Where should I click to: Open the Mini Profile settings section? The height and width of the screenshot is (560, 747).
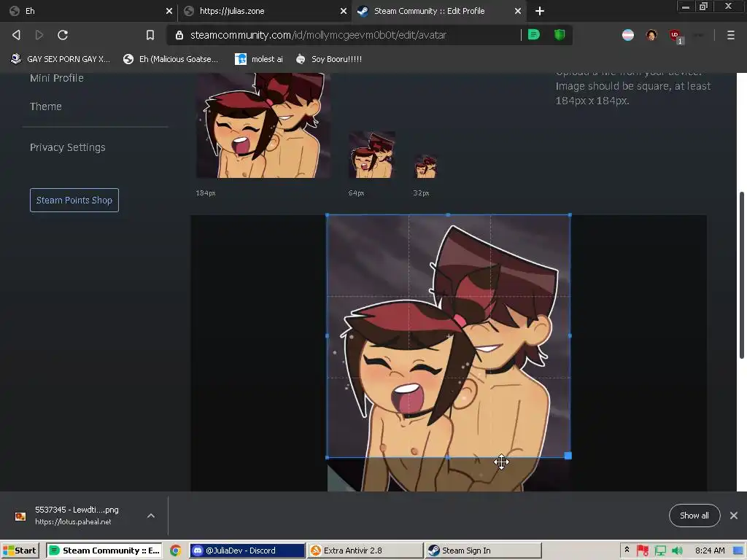pyautogui.click(x=57, y=78)
